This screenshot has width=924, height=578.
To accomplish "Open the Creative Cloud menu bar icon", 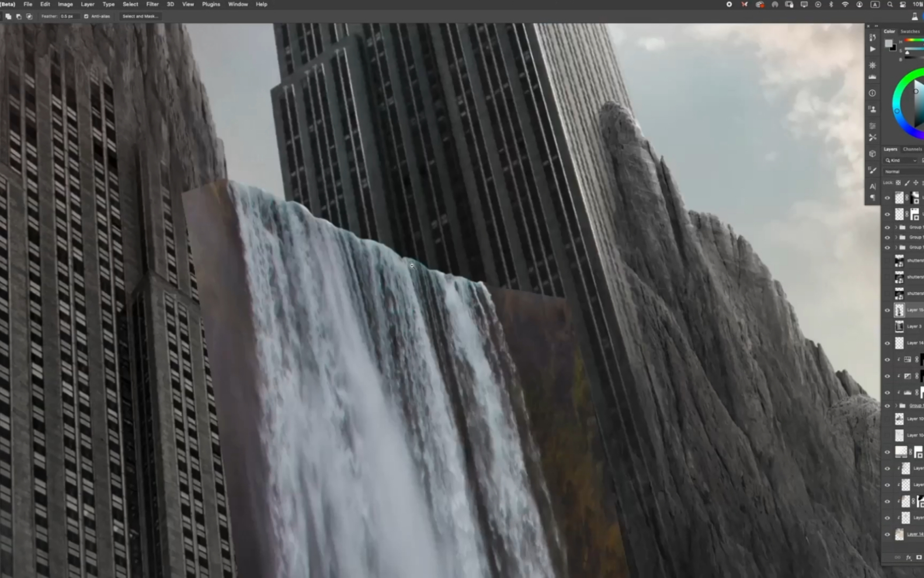I will tap(760, 4).
